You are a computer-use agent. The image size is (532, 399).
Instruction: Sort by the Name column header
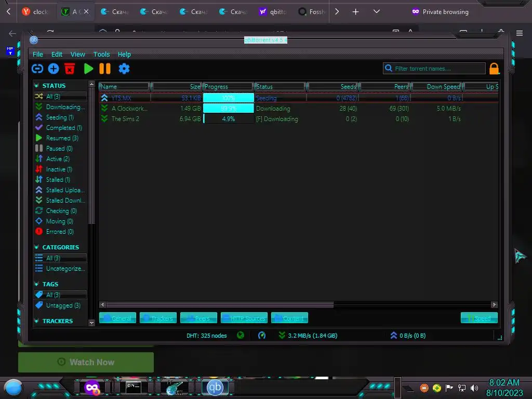click(125, 87)
